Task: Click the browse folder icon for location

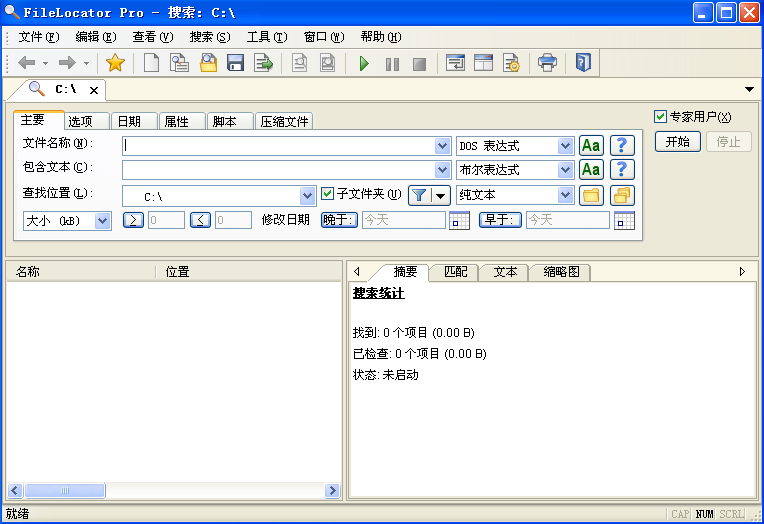Action: [591, 195]
